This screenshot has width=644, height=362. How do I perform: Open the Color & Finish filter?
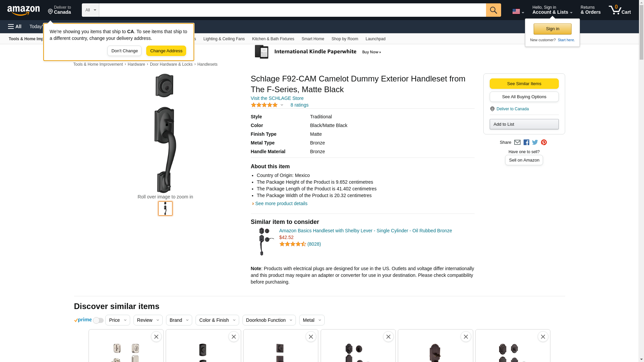point(217,320)
